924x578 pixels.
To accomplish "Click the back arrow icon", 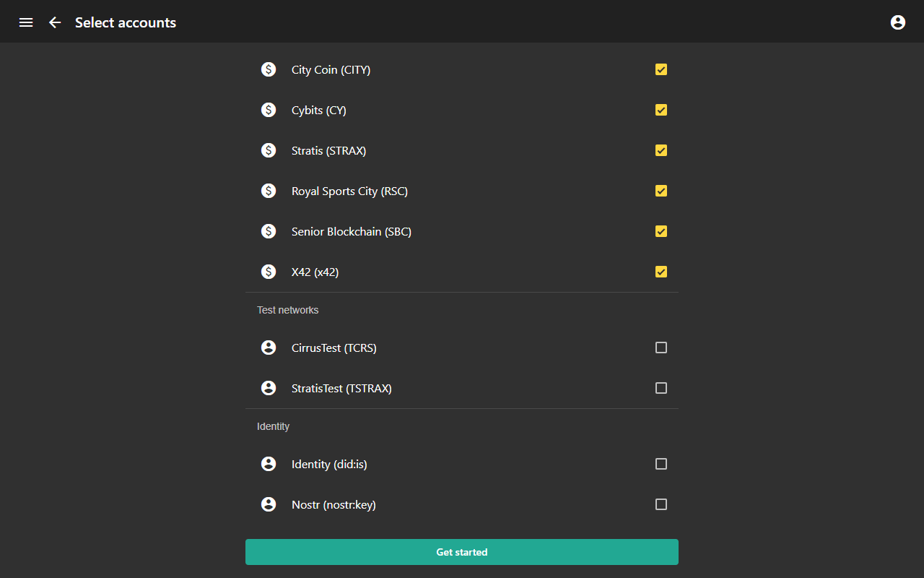I will coord(55,22).
